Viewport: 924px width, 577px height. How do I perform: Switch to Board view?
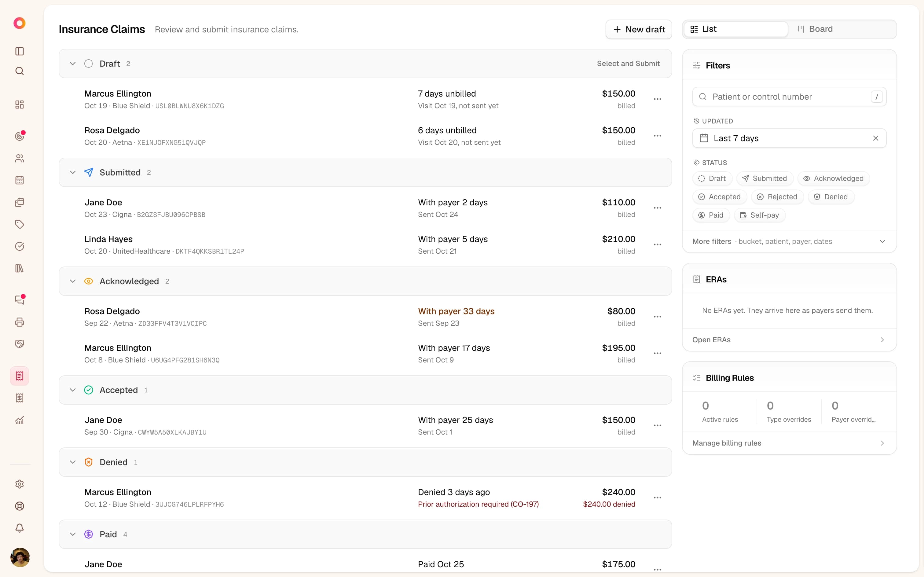[842, 29]
